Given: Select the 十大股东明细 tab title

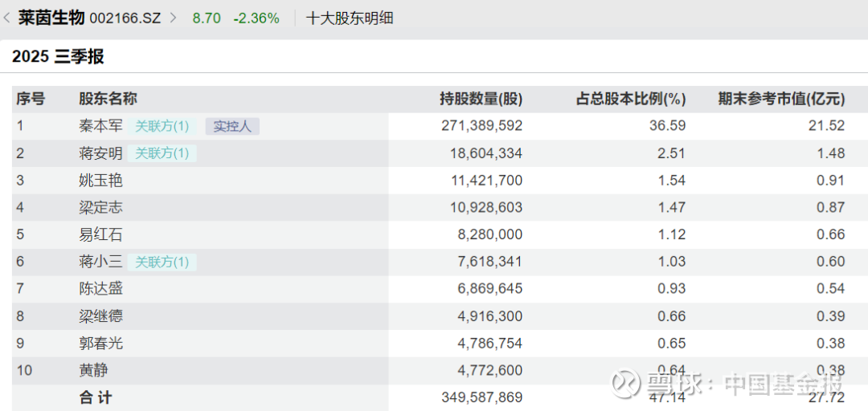Looking at the screenshot, I should coord(350,18).
